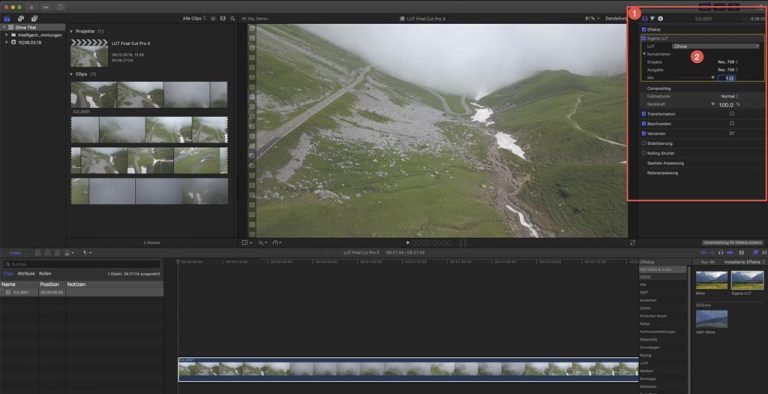
Task: Show the Color inspector tab icon
Action: click(x=652, y=19)
